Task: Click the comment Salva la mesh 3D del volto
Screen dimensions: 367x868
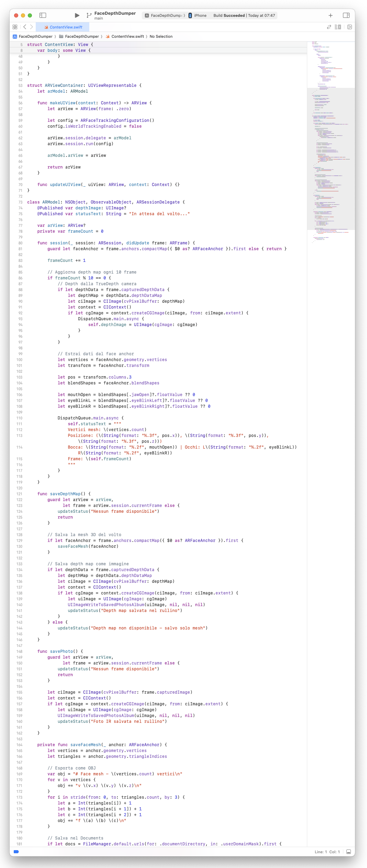Action: tap(84, 535)
